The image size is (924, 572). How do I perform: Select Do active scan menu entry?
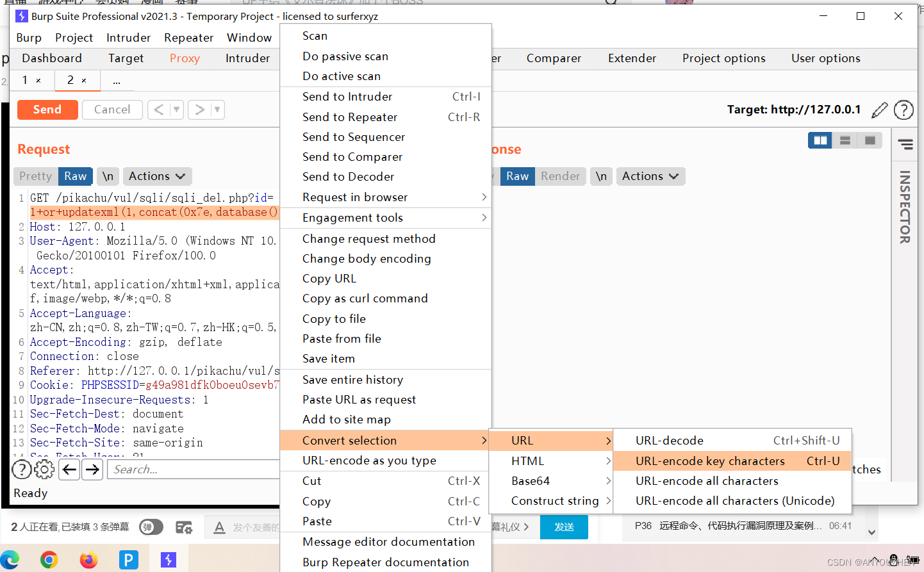pos(386,76)
